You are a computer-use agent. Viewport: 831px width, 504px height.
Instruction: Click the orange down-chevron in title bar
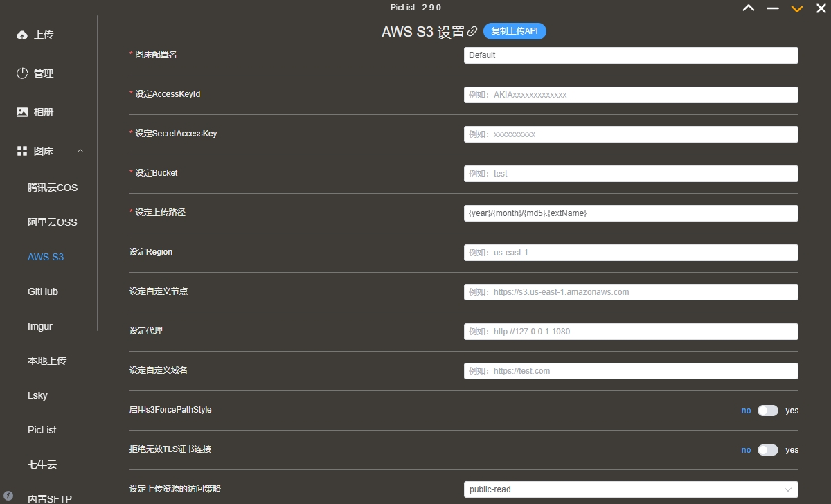point(797,8)
